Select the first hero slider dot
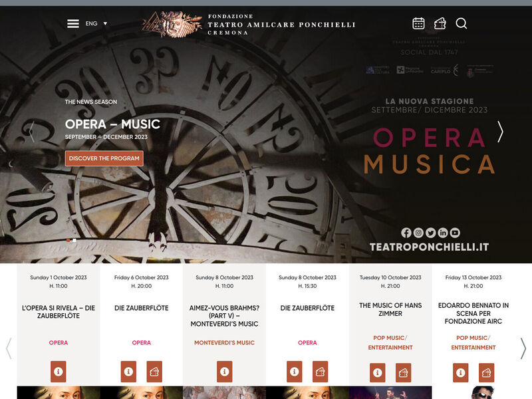532x399 pixels. (68, 240)
